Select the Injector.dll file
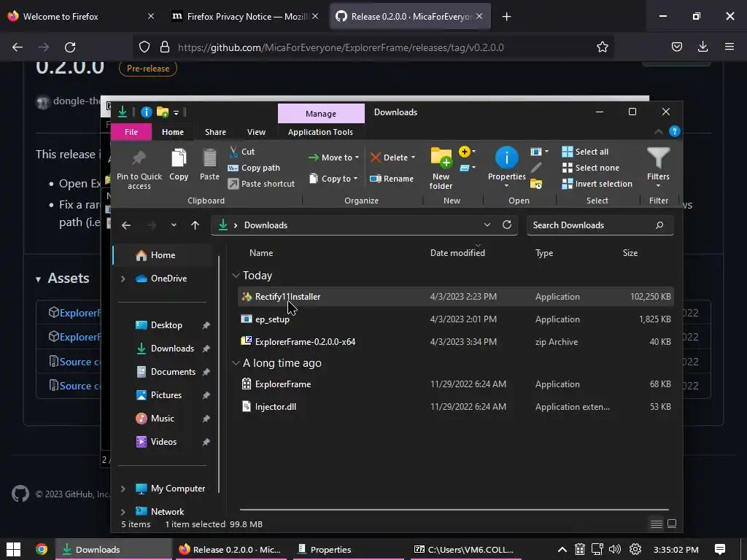Screen dimensions: 747x560 click(455, 407)
